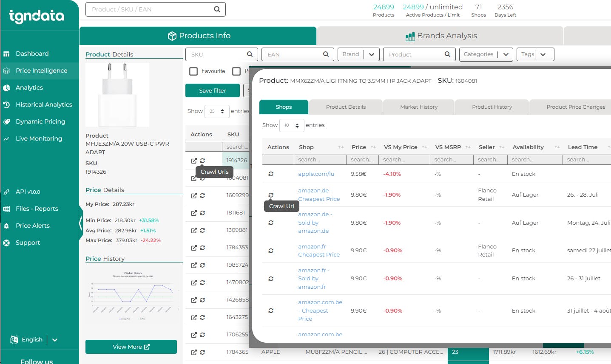Click the SKU filter search icon
The height and width of the screenshot is (364, 611).
coord(250,54)
